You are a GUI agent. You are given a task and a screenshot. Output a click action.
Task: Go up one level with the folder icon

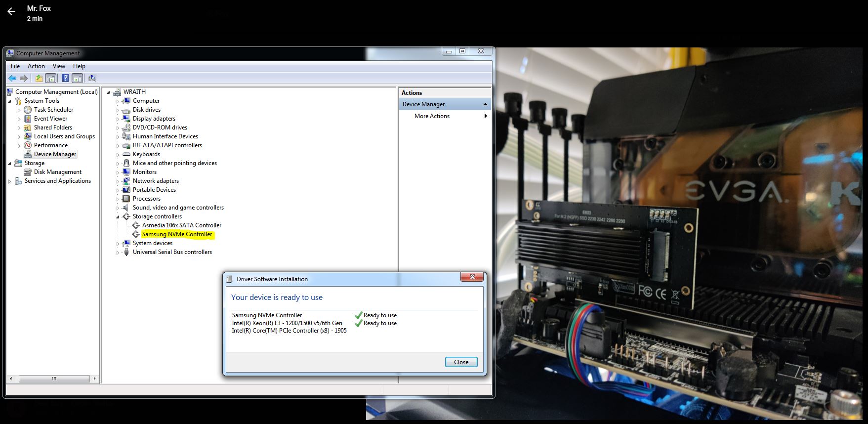39,78
